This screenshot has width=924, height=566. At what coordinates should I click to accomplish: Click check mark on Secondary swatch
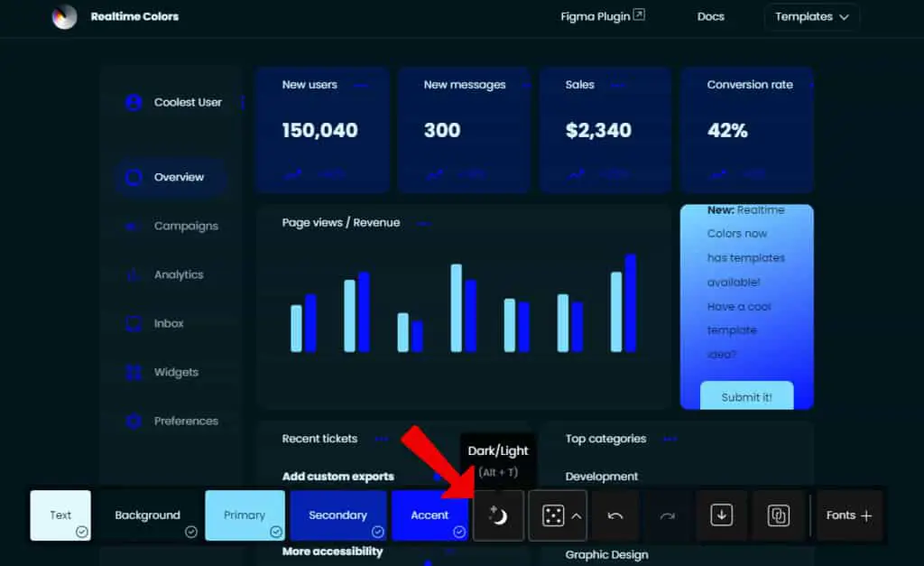(378, 532)
